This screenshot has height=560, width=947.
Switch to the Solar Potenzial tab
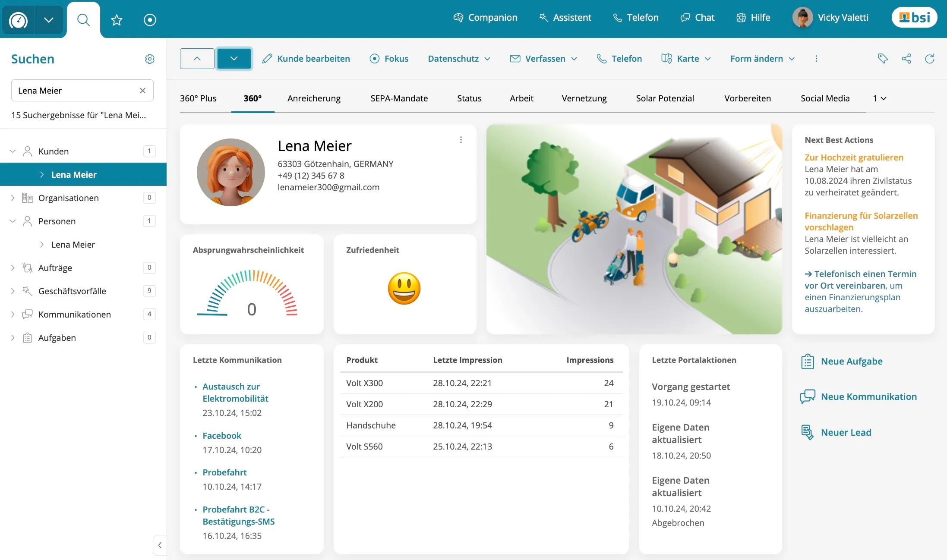click(665, 98)
